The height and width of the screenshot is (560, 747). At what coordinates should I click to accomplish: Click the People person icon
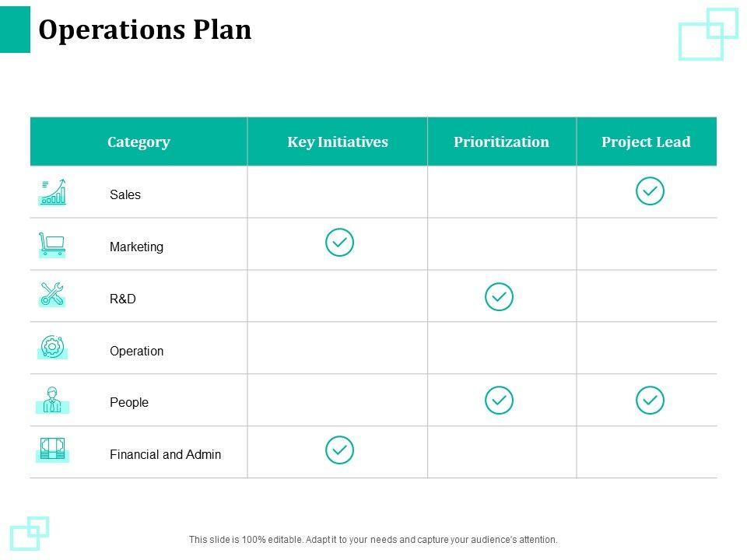point(52,400)
